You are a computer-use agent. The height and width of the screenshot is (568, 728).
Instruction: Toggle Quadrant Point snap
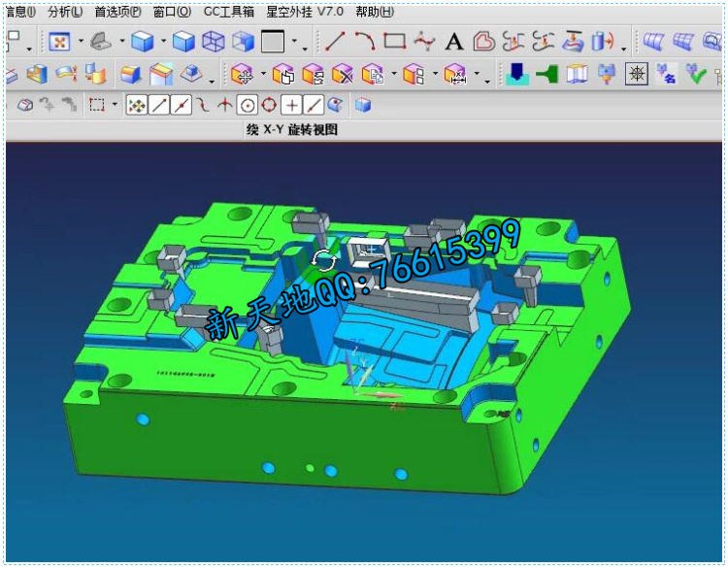[x=269, y=106]
